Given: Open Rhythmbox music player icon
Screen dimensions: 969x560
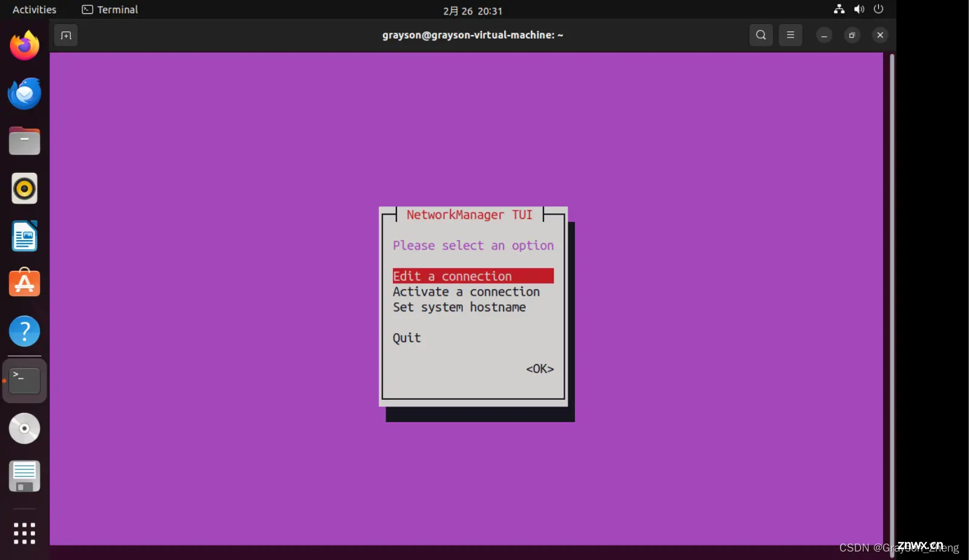Looking at the screenshot, I should click(24, 189).
